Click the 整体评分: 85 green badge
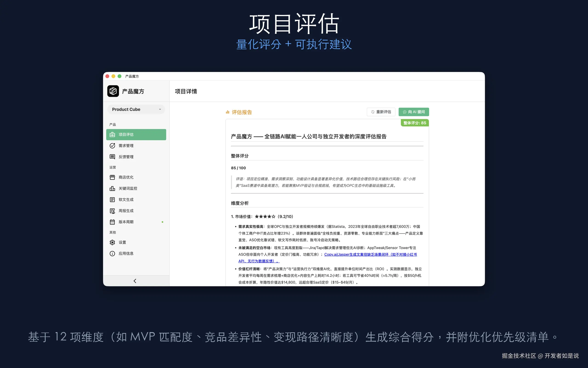Viewport: 588px width, 368px height. [x=415, y=123]
